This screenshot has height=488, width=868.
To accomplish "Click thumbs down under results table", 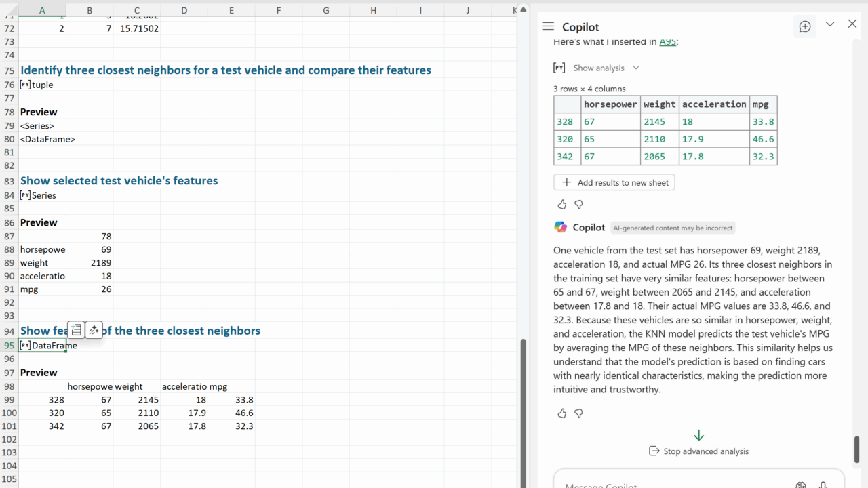I will (578, 204).
